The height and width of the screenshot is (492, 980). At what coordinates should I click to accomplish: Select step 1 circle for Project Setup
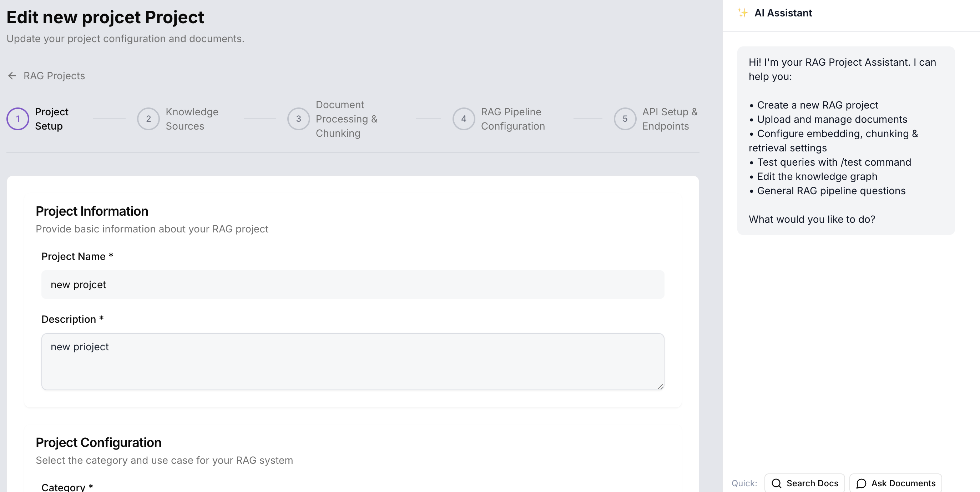click(18, 119)
